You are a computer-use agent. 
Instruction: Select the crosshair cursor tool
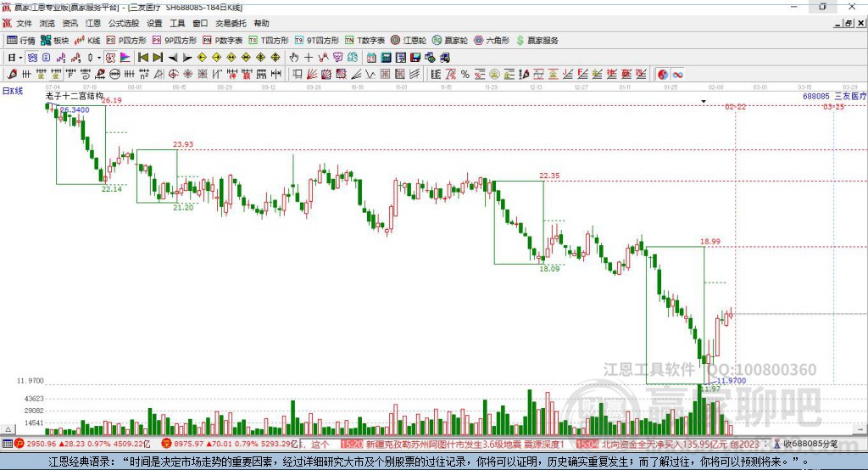309,57
